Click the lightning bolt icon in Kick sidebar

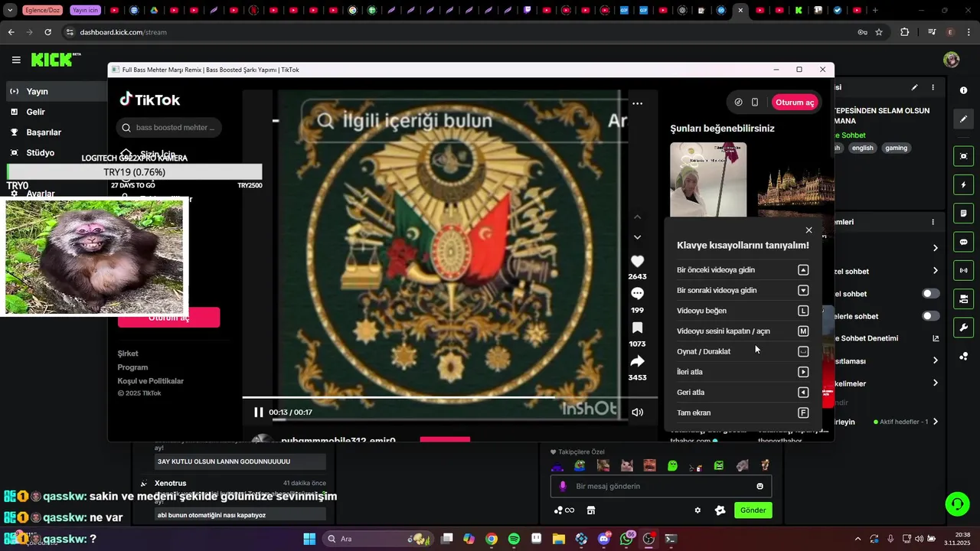coord(963,185)
